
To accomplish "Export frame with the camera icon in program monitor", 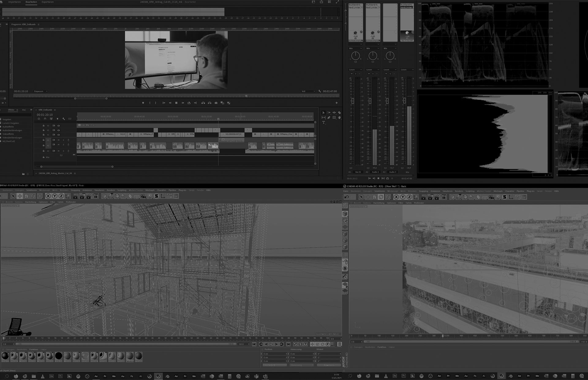I will coord(216,103).
